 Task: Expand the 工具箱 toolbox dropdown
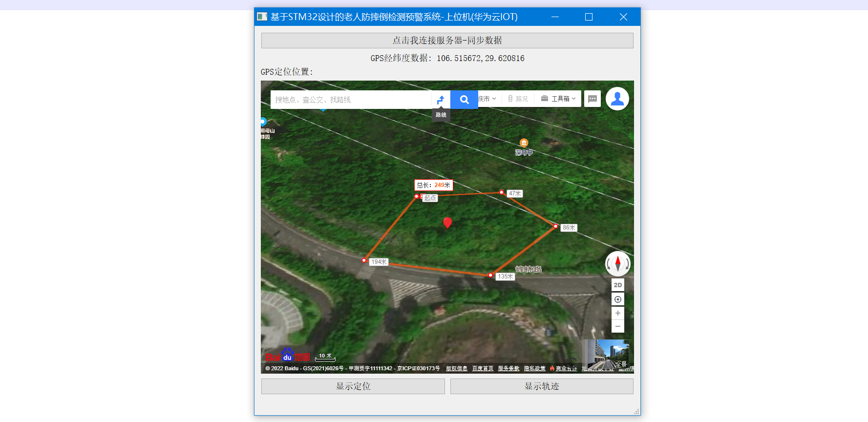coord(558,99)
